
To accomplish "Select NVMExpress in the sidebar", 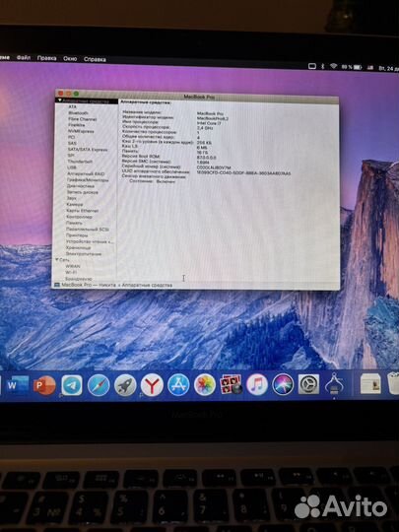I will (81, 131).
